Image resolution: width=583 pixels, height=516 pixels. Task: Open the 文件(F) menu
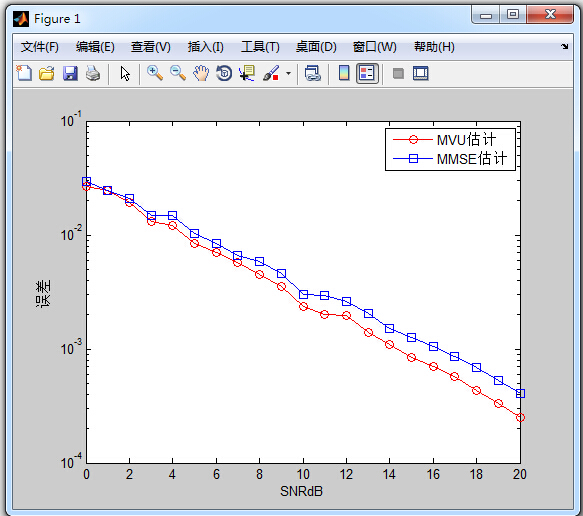[x=39, y=47]
